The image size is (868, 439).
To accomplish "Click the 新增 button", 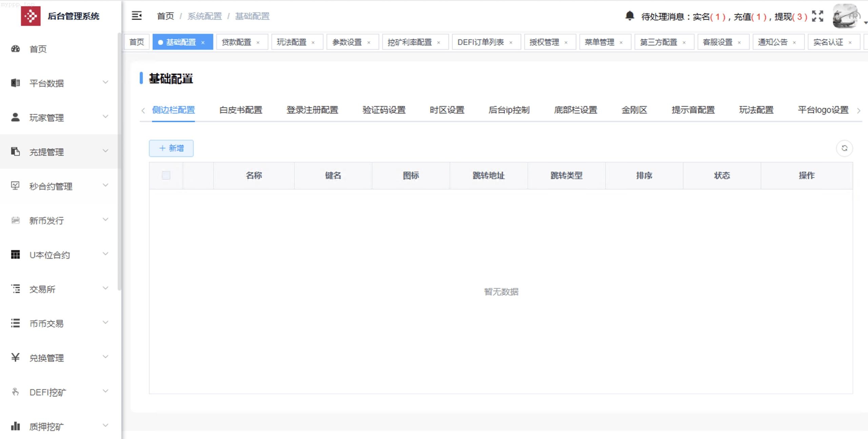I will (x=171, y=148).
